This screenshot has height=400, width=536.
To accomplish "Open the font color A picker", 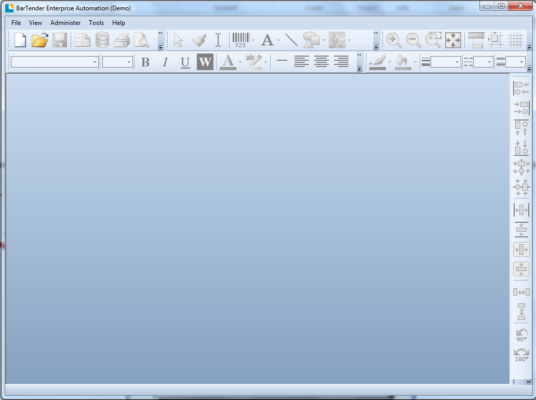I will pyautogui.click(x=228, y=62).
